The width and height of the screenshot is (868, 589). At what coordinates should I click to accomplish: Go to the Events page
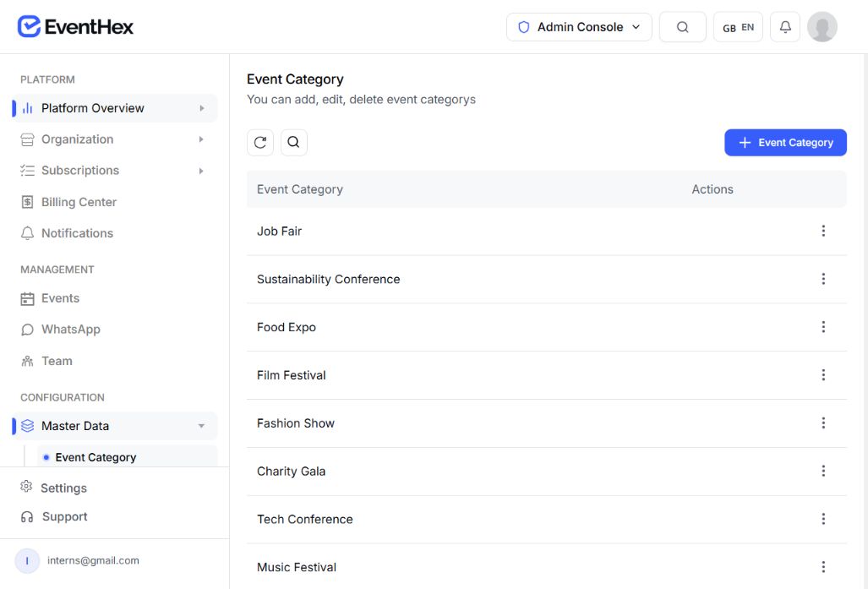[115, 298]
